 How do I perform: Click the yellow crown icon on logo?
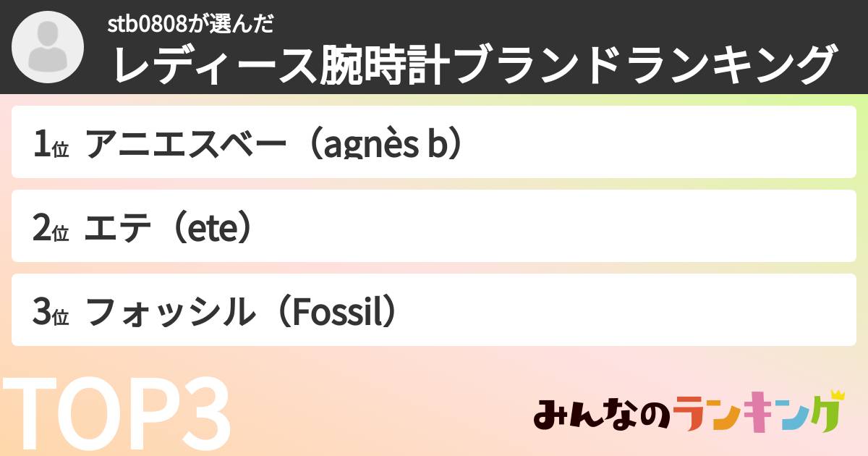pos(838,395)
